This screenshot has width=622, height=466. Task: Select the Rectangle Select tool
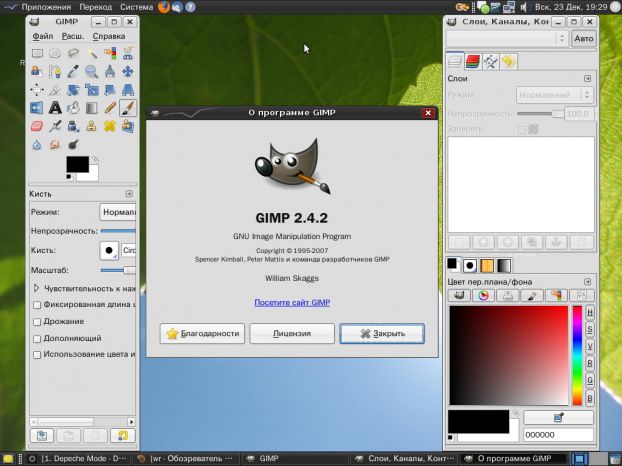tap(37, 53)
